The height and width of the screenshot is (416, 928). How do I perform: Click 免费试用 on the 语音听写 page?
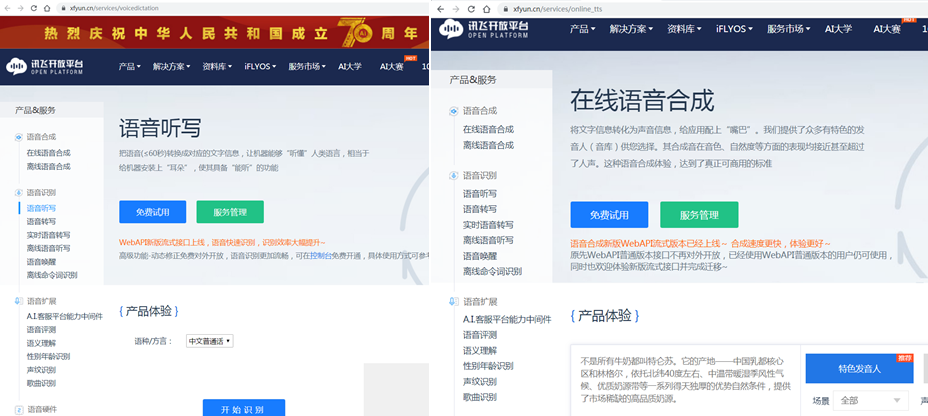[153, 212]
